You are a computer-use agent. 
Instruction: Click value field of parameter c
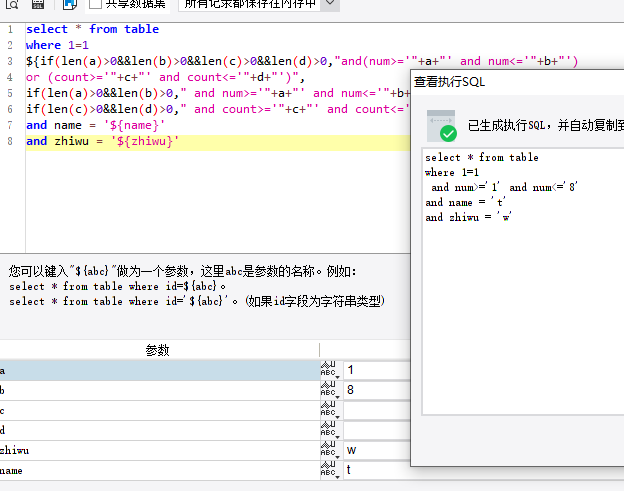click(x=376, y=410)
